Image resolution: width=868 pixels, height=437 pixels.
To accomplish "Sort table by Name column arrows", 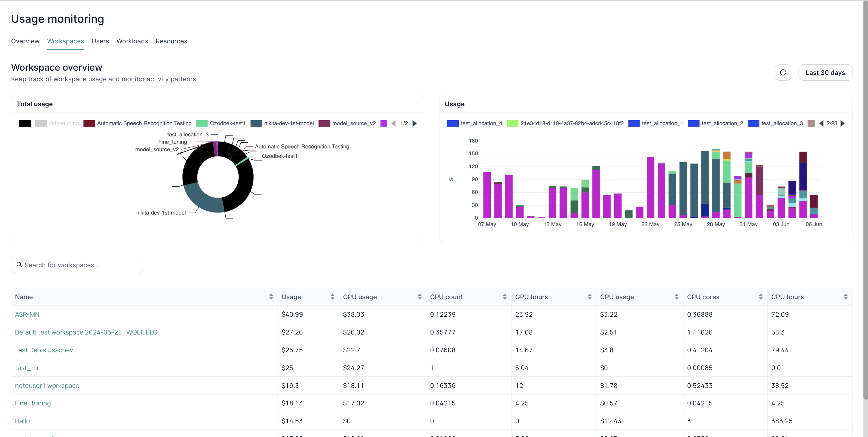I will coord(271,297).
